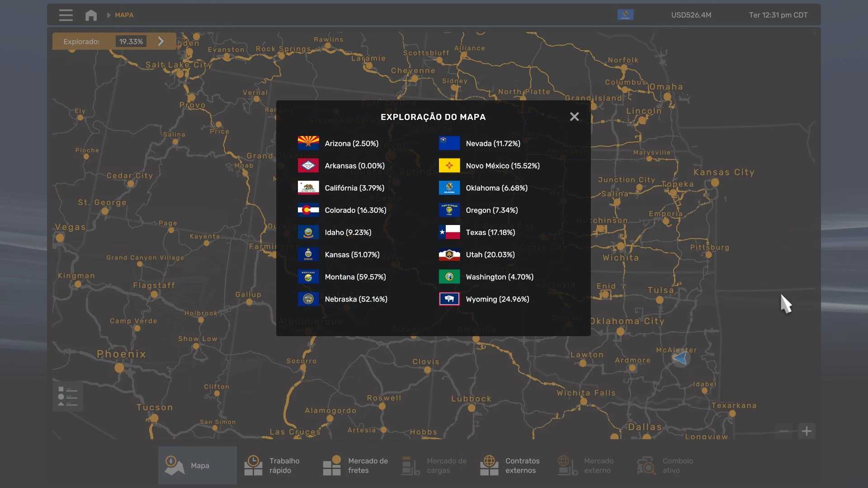This screenshot has width=868, height=488.
Task: Open Mercado de fretes
Action: point(355,465)
